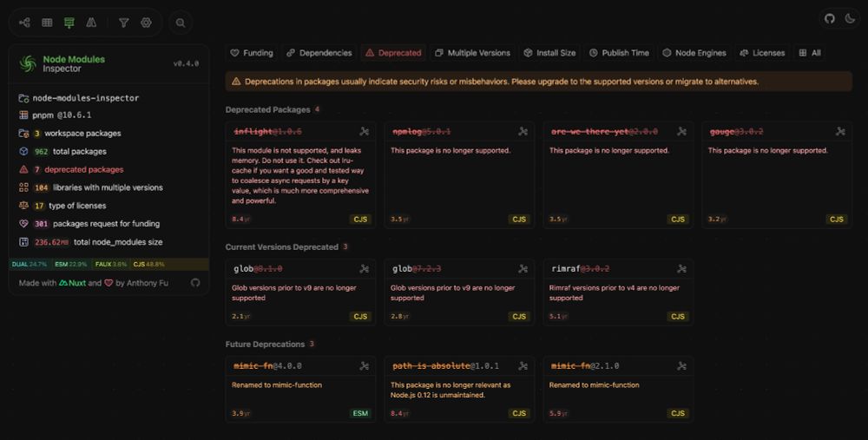This screenshot has height=440, width=868.
Task: Click the CJS 48.8% bar segment
Action: pyautogui.click(x=169, y=265)
